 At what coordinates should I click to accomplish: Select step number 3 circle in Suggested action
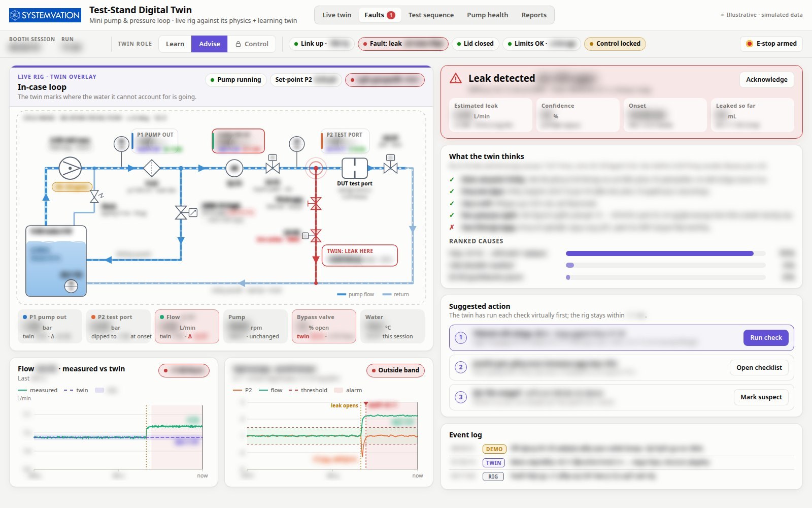coord(461,397)
